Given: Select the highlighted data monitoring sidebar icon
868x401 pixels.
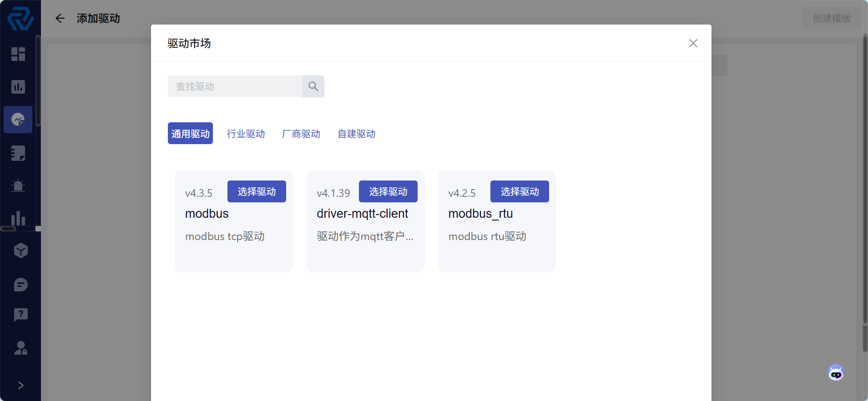Looking at the screenshot, I should pos(18,120).
